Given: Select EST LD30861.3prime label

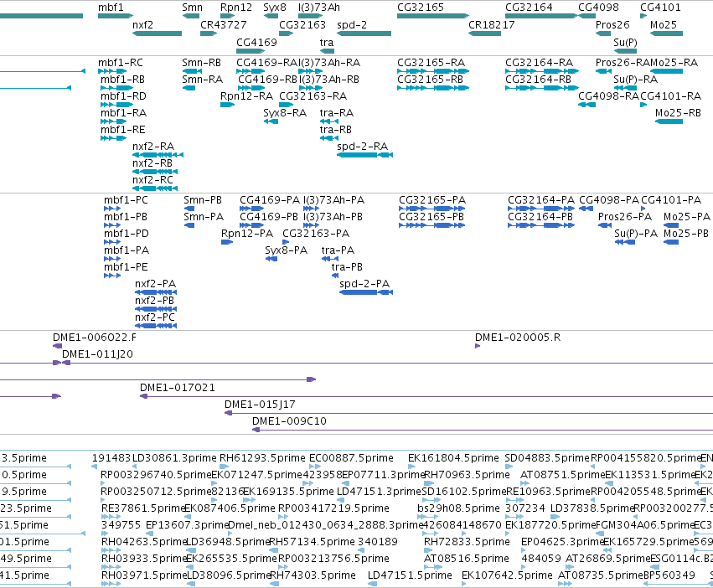Looking at the screenshot, I should [x=174, y=458].
